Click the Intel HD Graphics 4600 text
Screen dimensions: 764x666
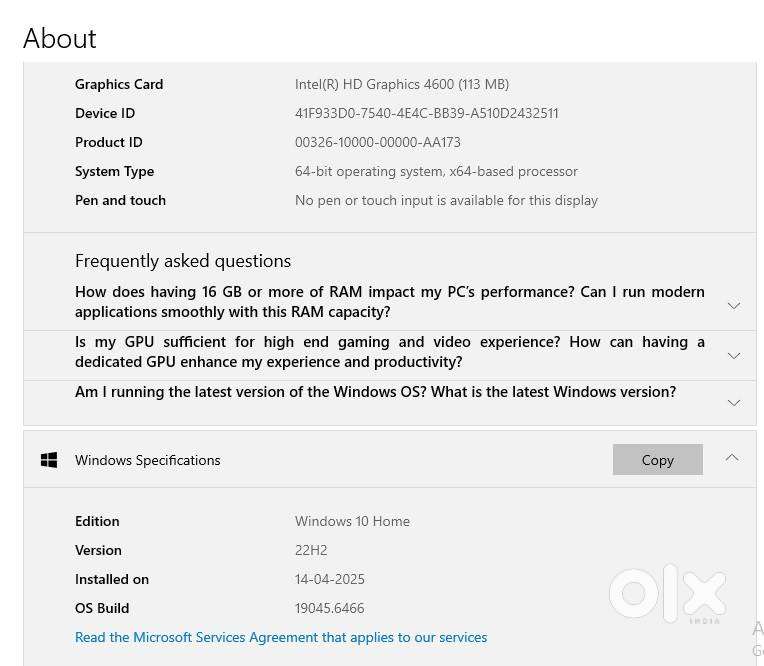401,84
